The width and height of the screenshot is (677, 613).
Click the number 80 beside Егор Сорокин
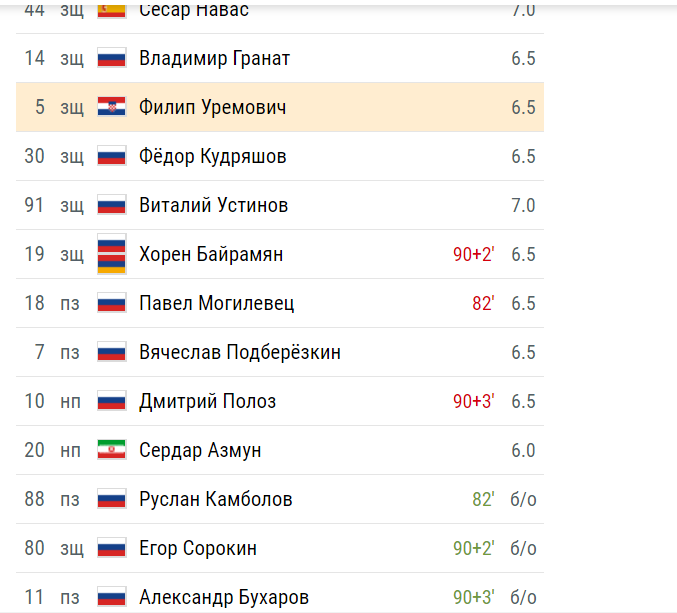(x=35, y=548)
